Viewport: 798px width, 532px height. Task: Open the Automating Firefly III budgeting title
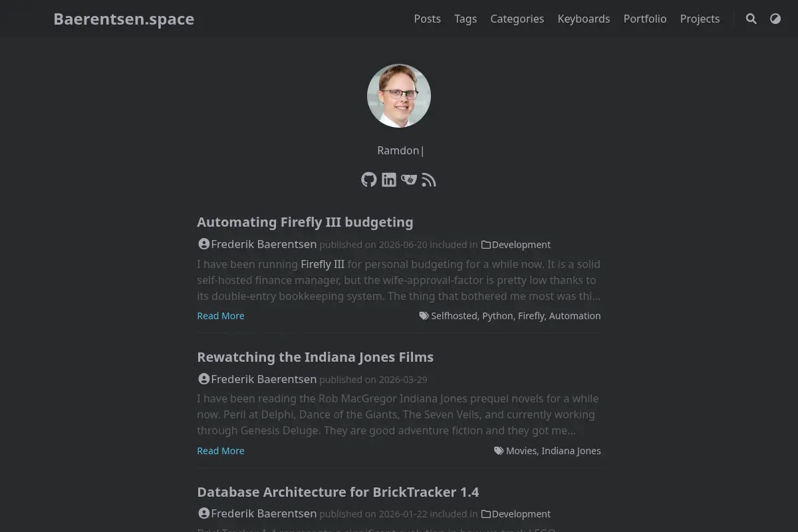click(x=305, y=222)
